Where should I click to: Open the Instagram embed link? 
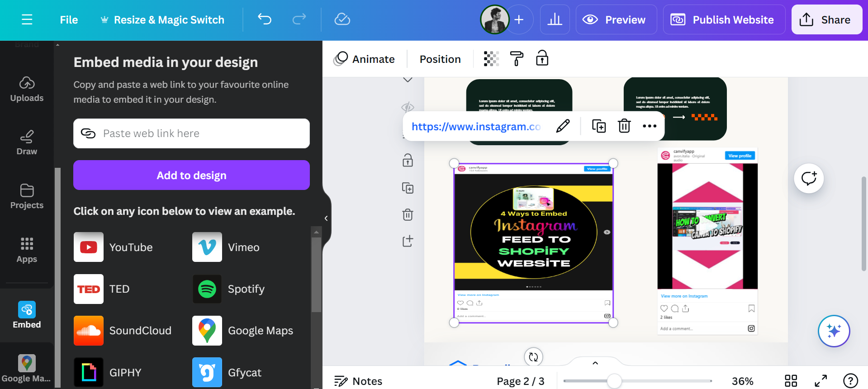click(x=476, y=127)
